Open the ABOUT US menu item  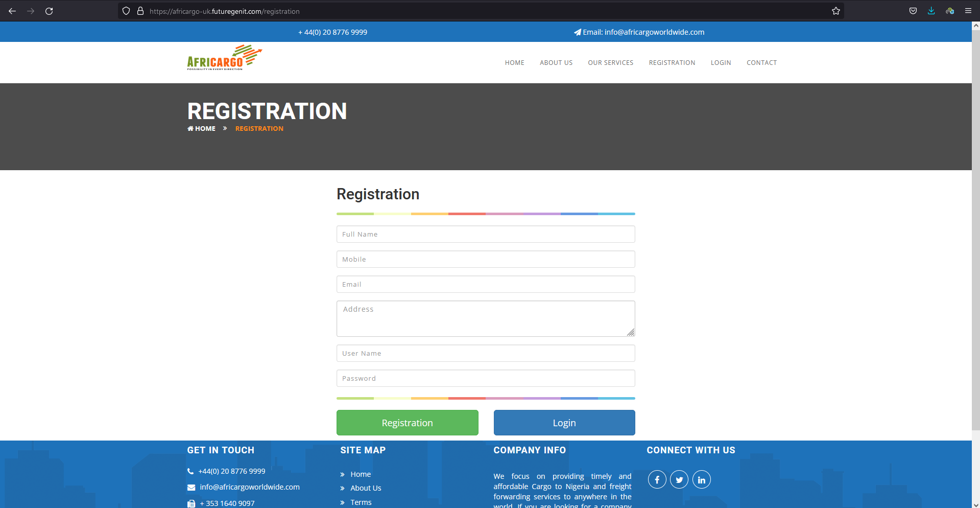(556, 62)
